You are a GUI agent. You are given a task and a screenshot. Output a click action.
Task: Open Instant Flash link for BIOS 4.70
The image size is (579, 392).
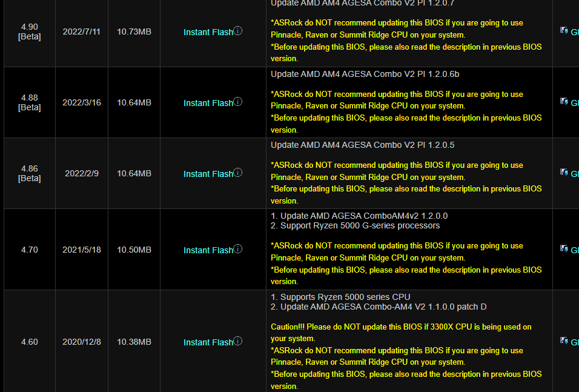pos(208,250)
